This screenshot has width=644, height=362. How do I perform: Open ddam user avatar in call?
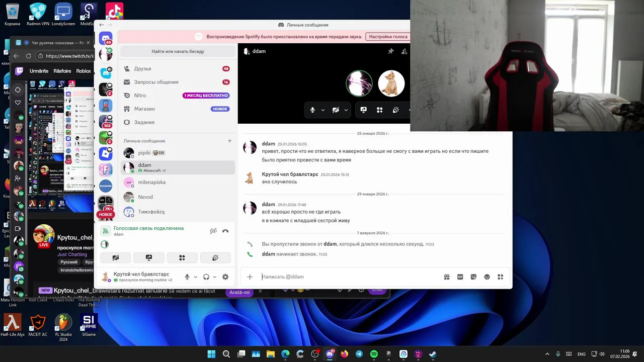[x=359, y=83]
